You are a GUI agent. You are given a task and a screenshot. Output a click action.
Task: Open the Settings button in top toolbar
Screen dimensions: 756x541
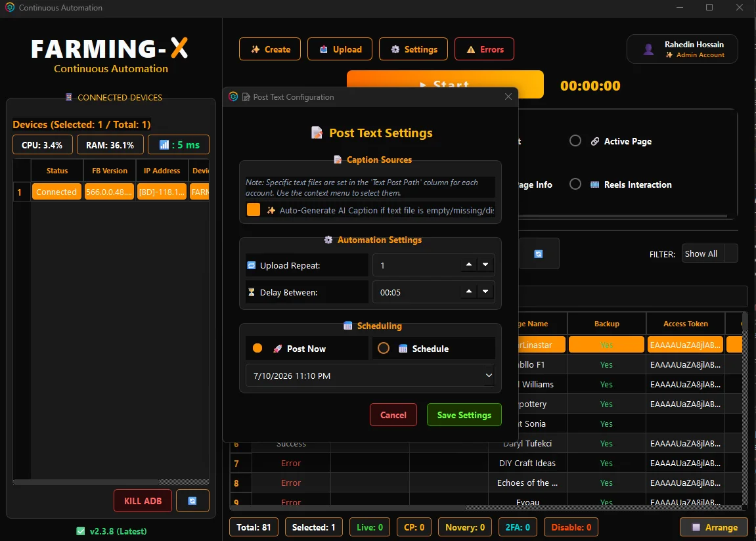414,49
